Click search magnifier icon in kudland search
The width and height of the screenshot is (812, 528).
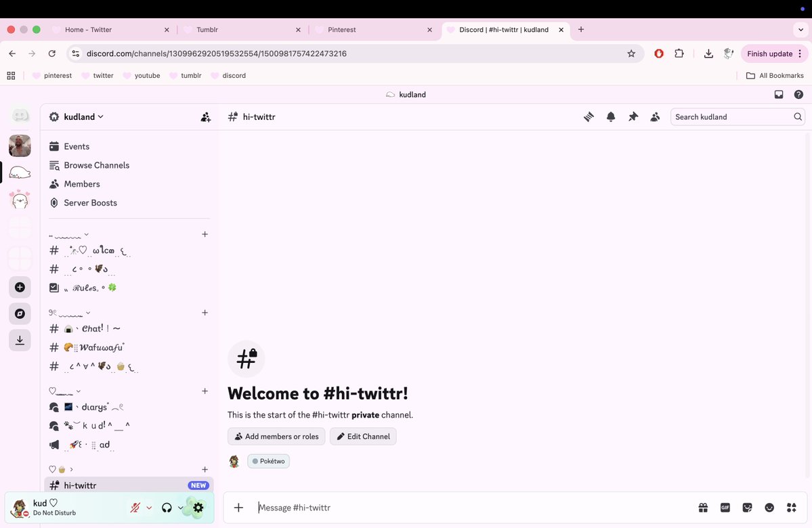[x=798, y=117]
